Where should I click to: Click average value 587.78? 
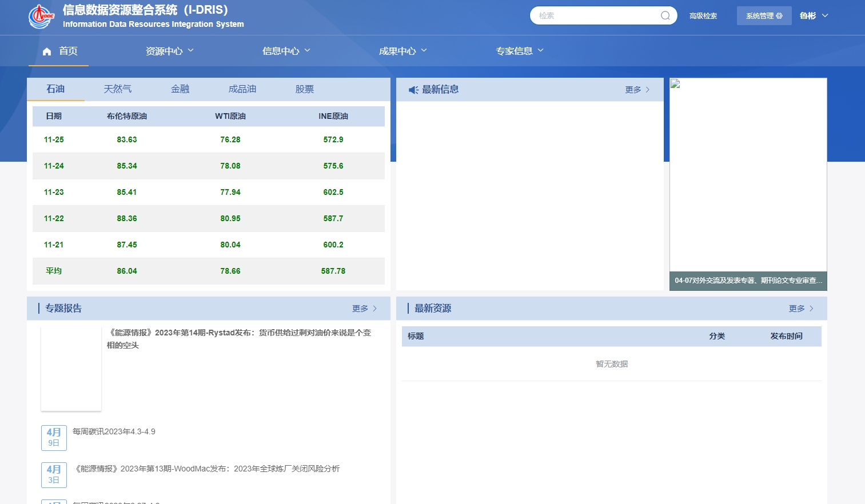click(x=333, y=271)
